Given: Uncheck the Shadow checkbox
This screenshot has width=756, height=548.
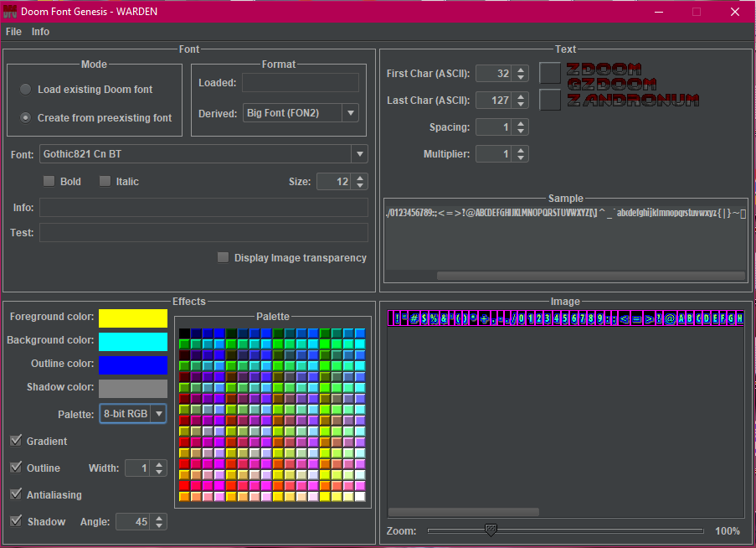Looking at the screenshot, I should click(x=16, y=521).
